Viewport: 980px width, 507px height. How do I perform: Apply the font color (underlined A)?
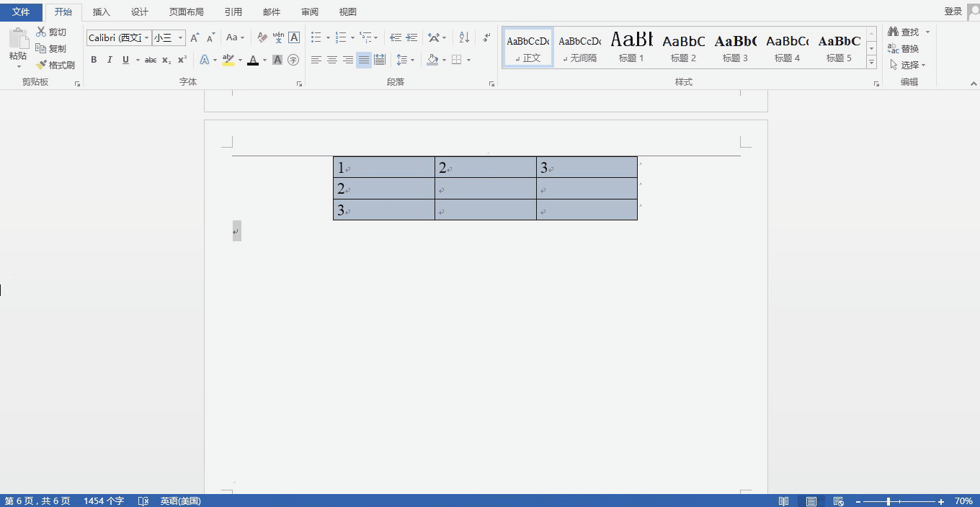click(252, 60)
